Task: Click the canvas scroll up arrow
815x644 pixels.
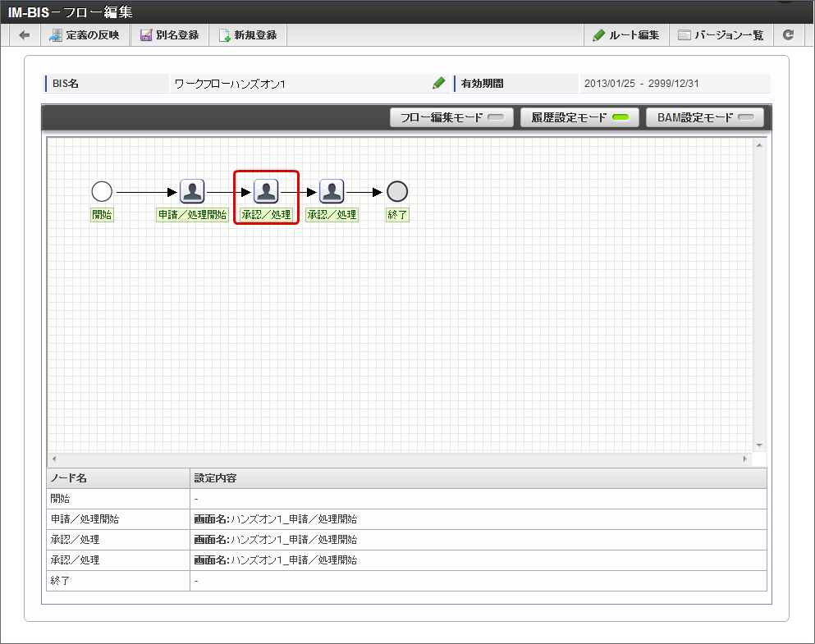Action: [x=759, y=145]
